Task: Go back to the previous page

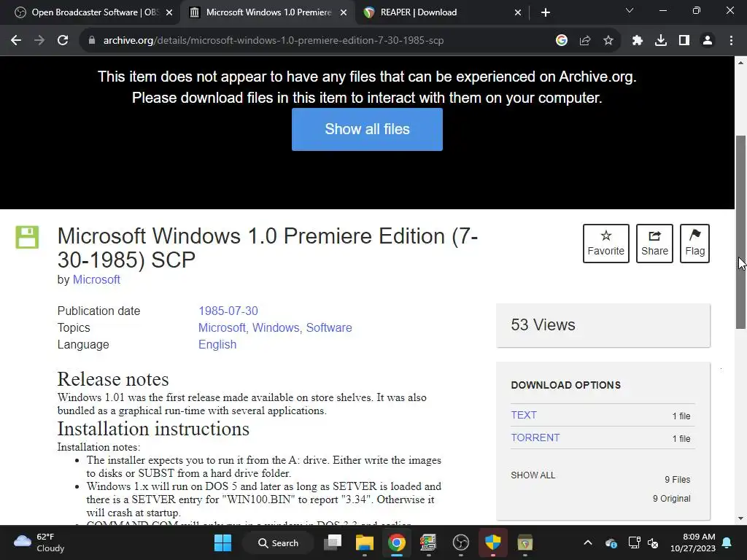Action: (16, 41)
